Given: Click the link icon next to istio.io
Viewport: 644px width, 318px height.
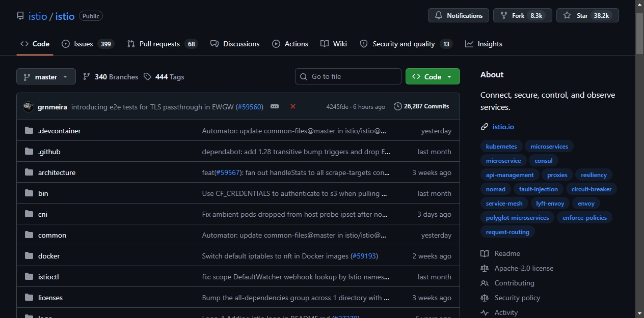Looking at the screenshot, I should (485, 127).
